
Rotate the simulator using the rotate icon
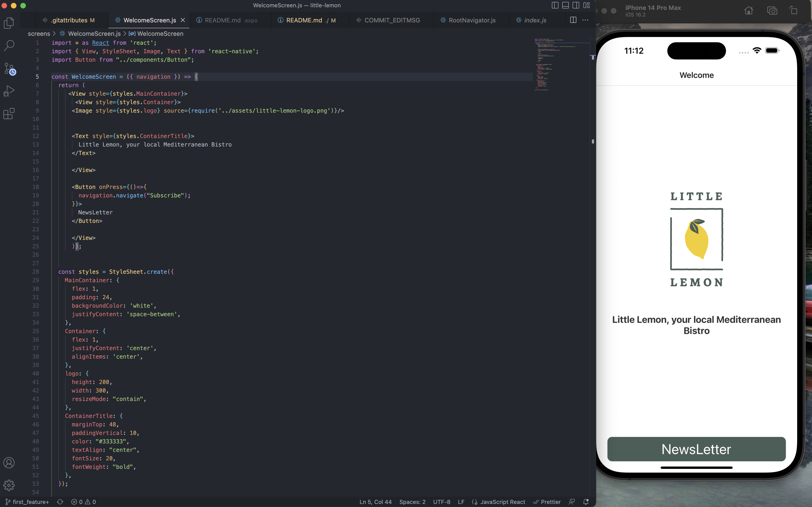[x=794, y=10]
